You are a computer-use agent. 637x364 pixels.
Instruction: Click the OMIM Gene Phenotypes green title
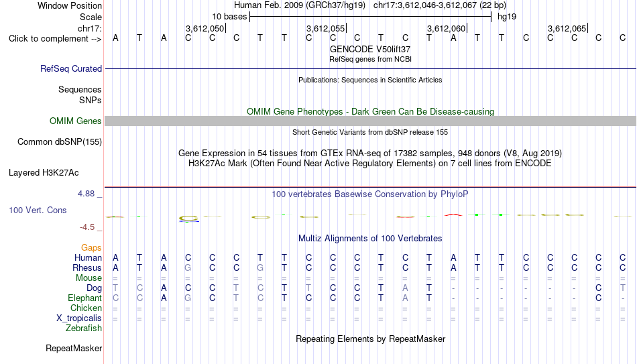click(370, 112)
